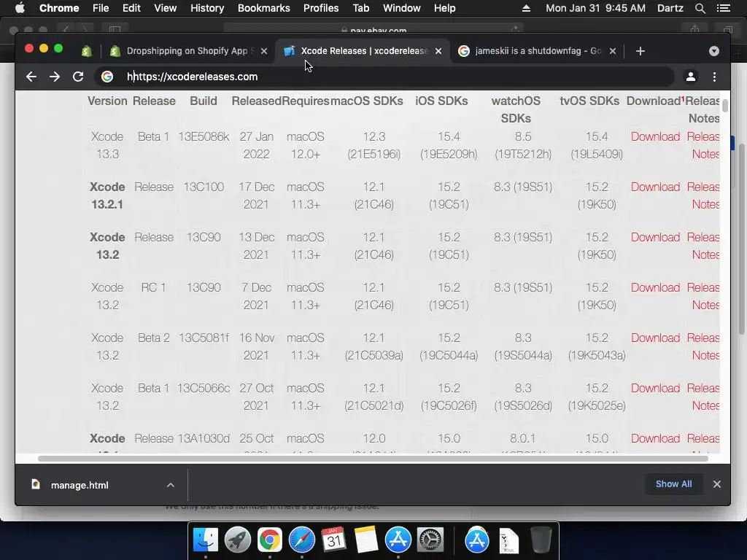Open Release Notes for Xcode 13.2.1
The image size is (747, 560).
(703, 195)
